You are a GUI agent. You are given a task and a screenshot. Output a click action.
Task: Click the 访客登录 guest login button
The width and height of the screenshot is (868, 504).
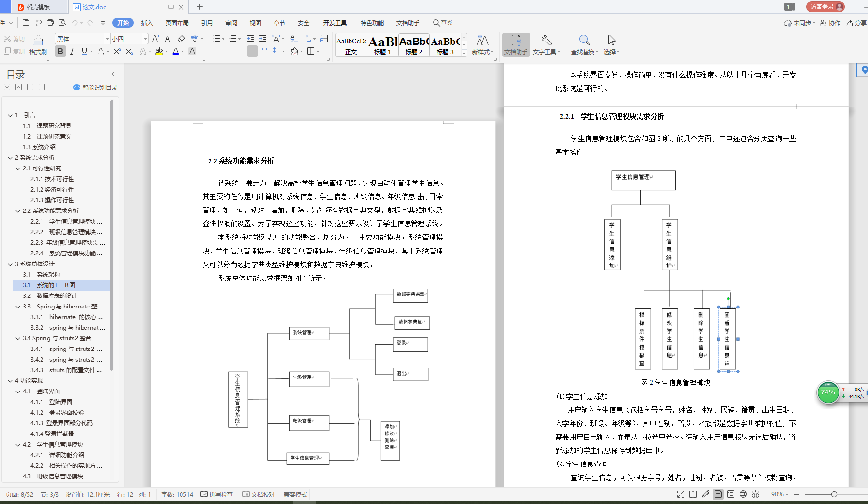pyautogui.click(x=825, y=7)
